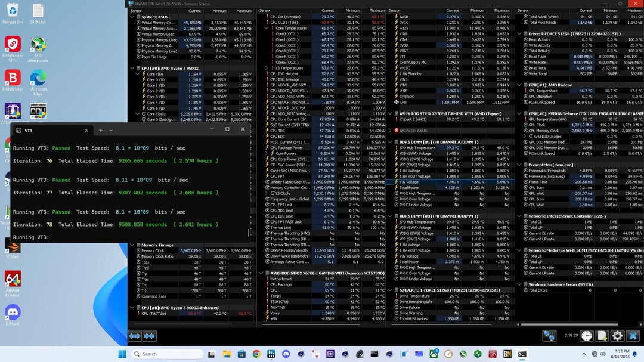Reset HWiNFO min/max values with clock icon
The width and height of the screenshot is (644, 362).
coord(587,336)
